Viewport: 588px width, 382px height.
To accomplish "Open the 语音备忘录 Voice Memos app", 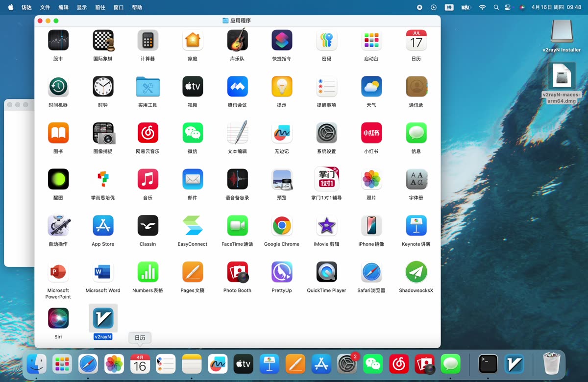I will (237, 179).
